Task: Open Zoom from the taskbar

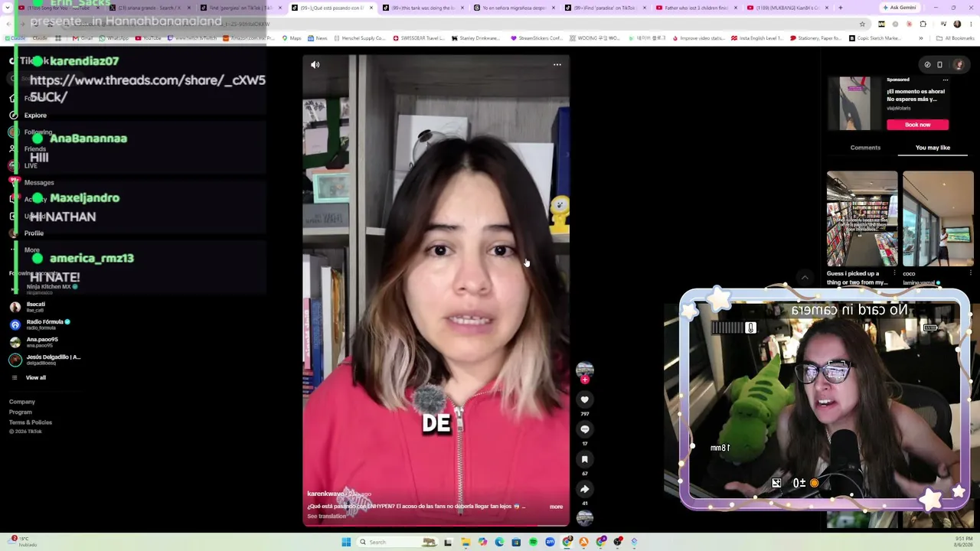Action: [550, 543]
